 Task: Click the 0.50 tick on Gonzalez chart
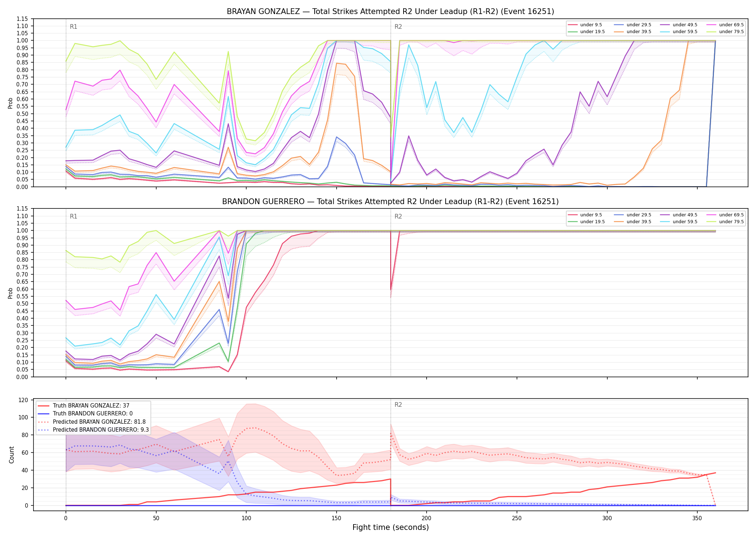click(x=22, y=114)
